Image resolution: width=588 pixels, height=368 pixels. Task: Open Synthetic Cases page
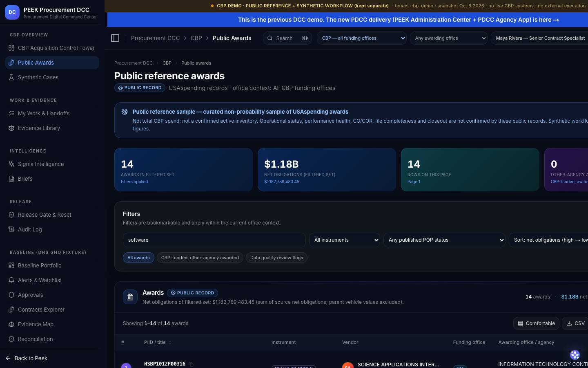coord(52,77)
